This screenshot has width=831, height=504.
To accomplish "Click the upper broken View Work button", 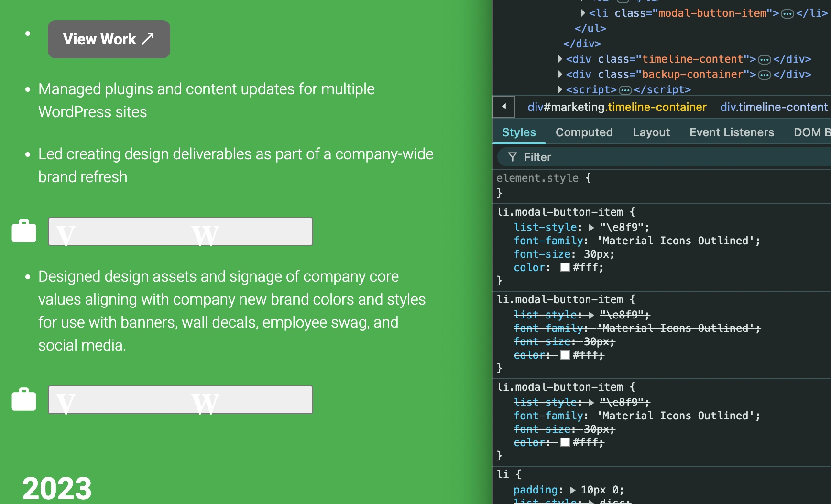I will click(x=180, y=231).
